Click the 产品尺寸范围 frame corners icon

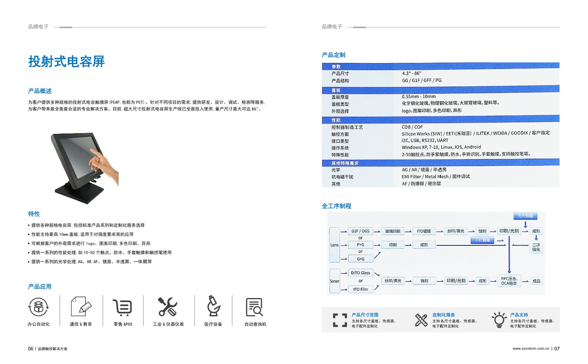pyautogui.click(x=340, y=320)
